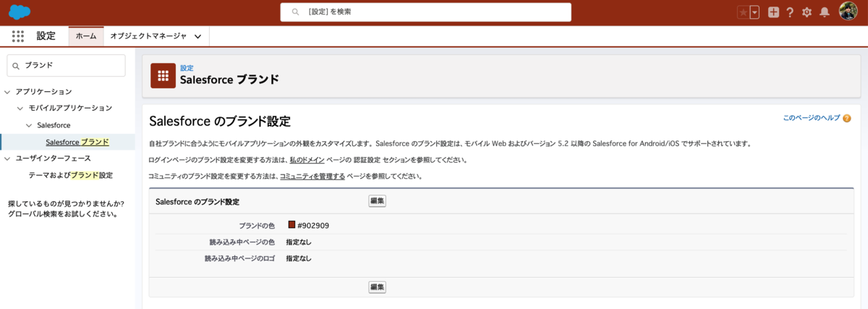This screenshot has width=868, height=309.
Task: Focus the quick find box containing ブランド
Action: [66, 65]
